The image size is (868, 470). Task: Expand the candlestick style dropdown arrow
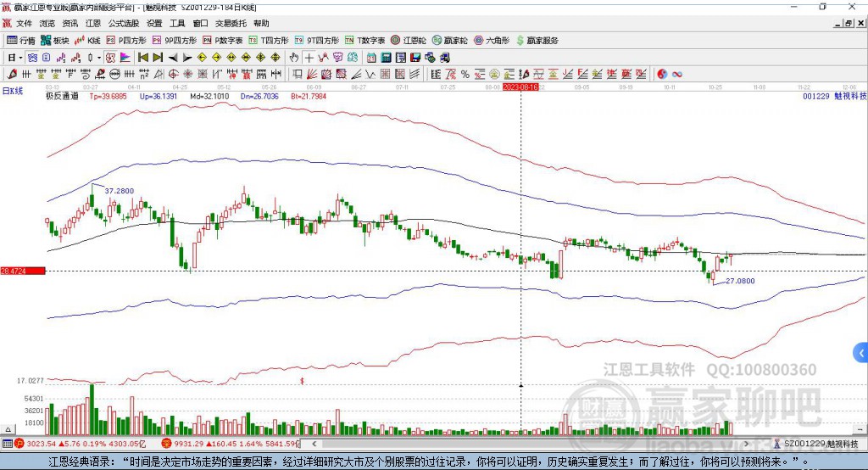coord(99,58)
